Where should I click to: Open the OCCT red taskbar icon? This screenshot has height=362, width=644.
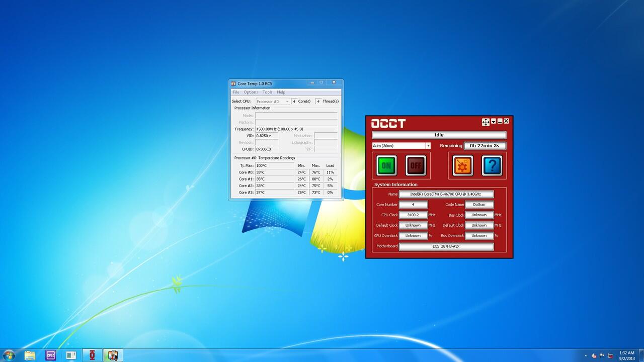(92, 355)
